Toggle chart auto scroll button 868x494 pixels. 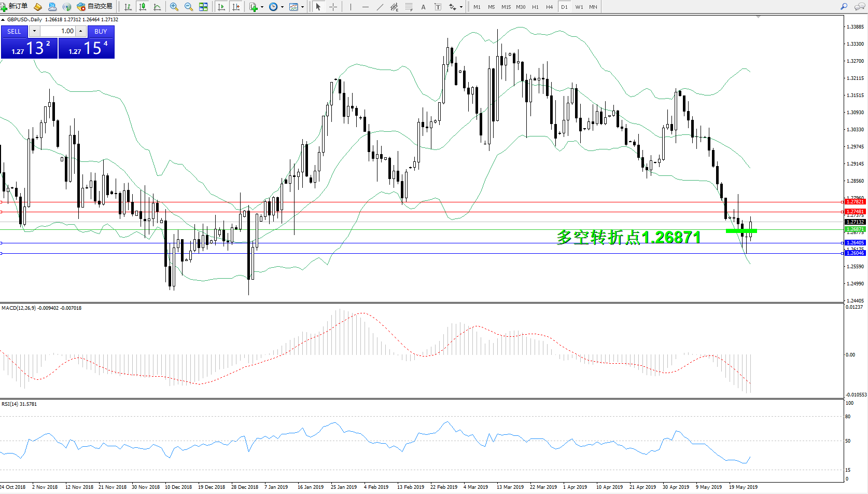point(221,7)
